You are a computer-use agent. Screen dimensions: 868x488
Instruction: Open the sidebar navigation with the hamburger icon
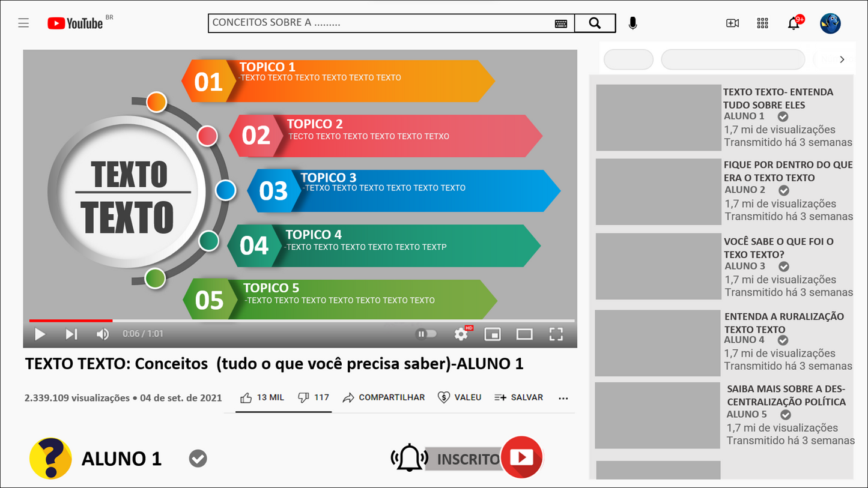point(23,23)
